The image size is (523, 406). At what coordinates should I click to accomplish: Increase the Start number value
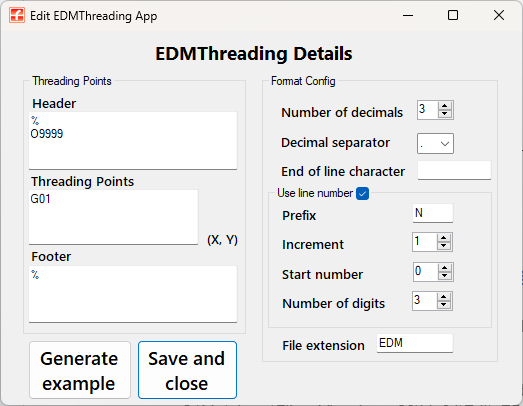click(444, 268)
